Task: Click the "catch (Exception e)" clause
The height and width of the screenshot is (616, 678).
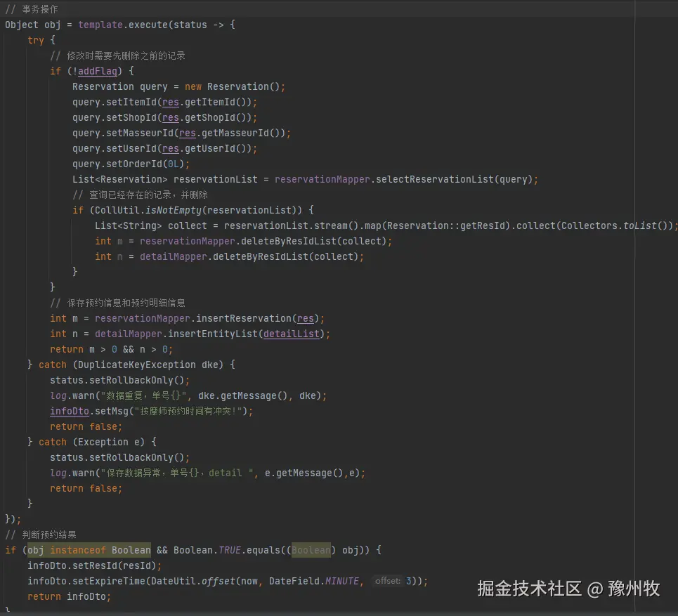Action: 91,443
